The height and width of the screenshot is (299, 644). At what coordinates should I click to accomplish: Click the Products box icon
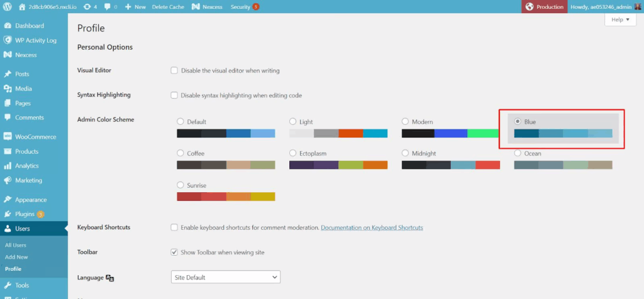(8, 151)
